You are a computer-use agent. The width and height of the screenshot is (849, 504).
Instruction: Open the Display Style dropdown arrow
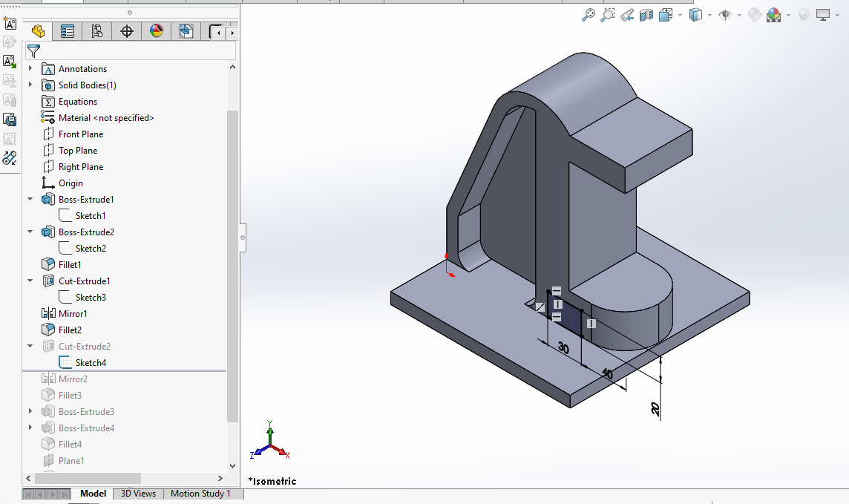point(709,15)
